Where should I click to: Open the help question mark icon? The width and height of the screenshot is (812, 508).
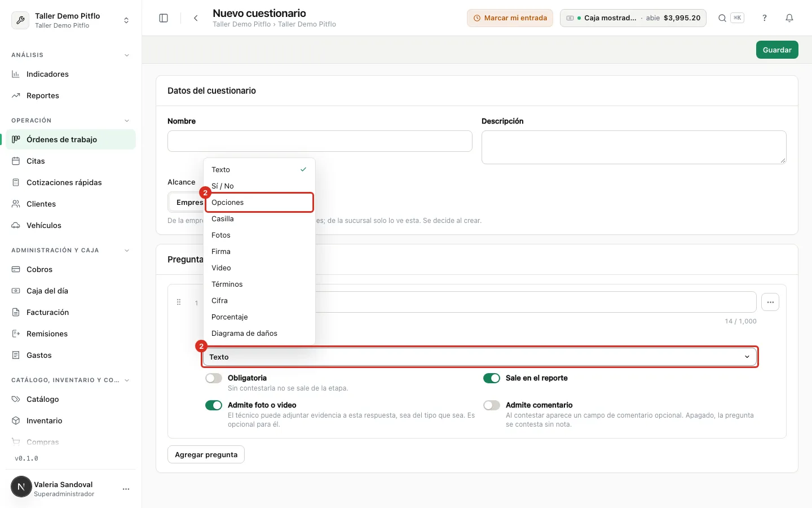[x=765, y=18]
